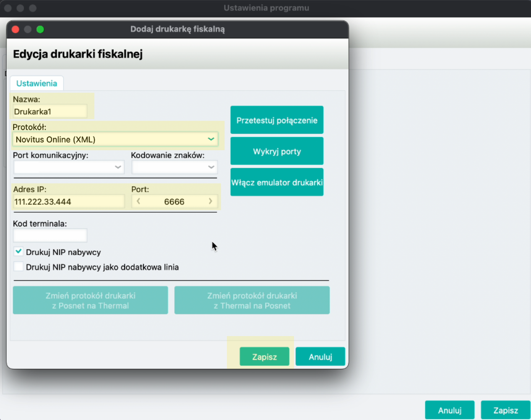Click Zapisz in the main settings window

pyautogui.click(x=505, y=410)
